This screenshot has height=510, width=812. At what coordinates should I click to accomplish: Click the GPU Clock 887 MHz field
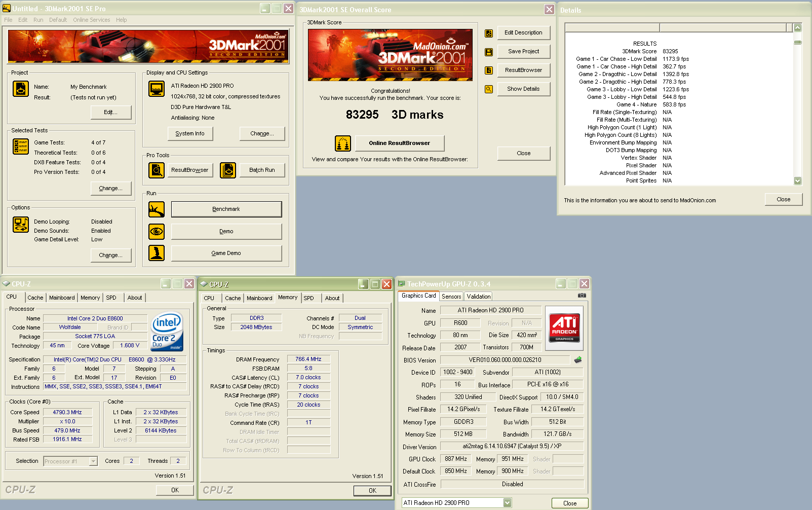456,459
